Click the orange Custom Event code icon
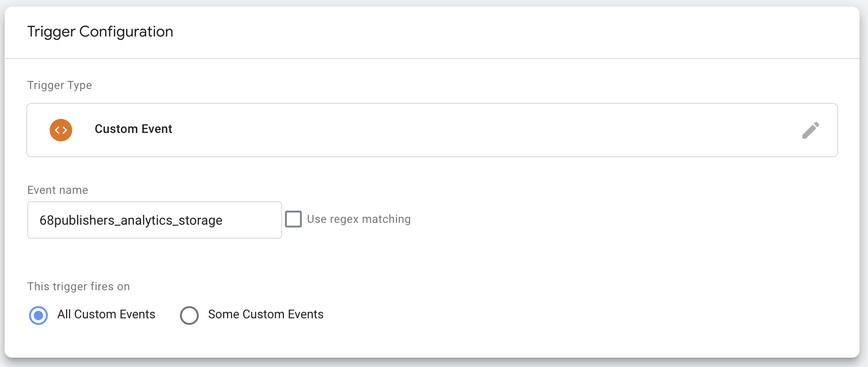868x367 pixels. 61,130
